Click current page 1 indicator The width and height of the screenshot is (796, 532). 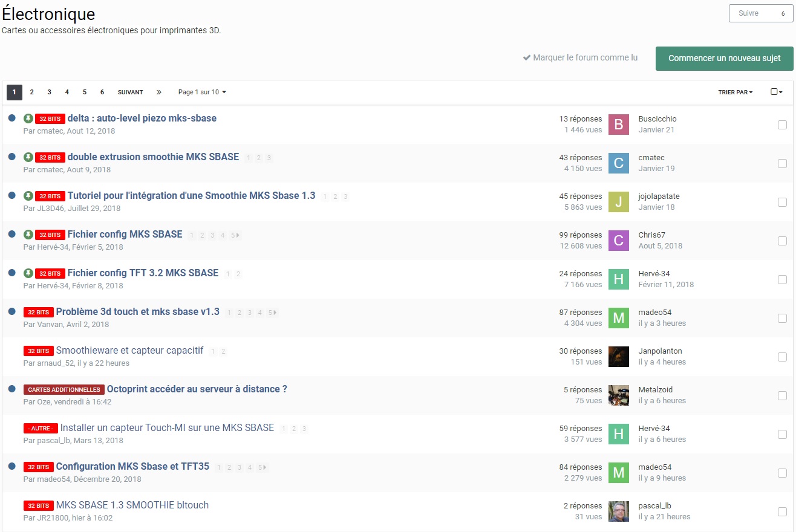click(x=15, y=92)
